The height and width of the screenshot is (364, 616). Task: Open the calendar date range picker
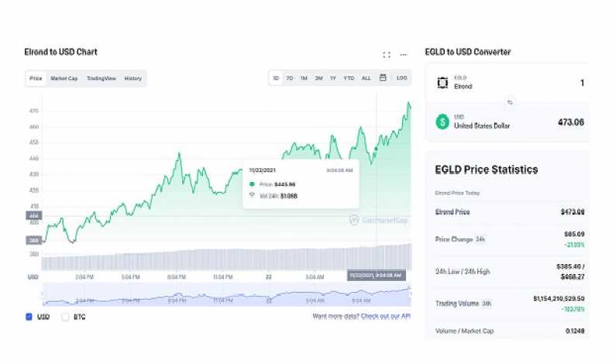[383, 78]
